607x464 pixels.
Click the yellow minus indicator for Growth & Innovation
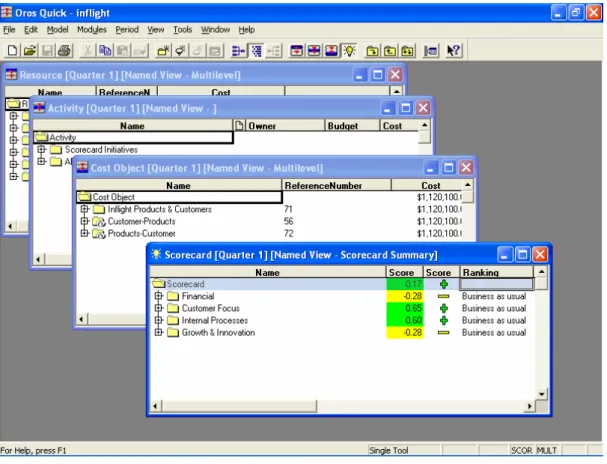(444, 333)
